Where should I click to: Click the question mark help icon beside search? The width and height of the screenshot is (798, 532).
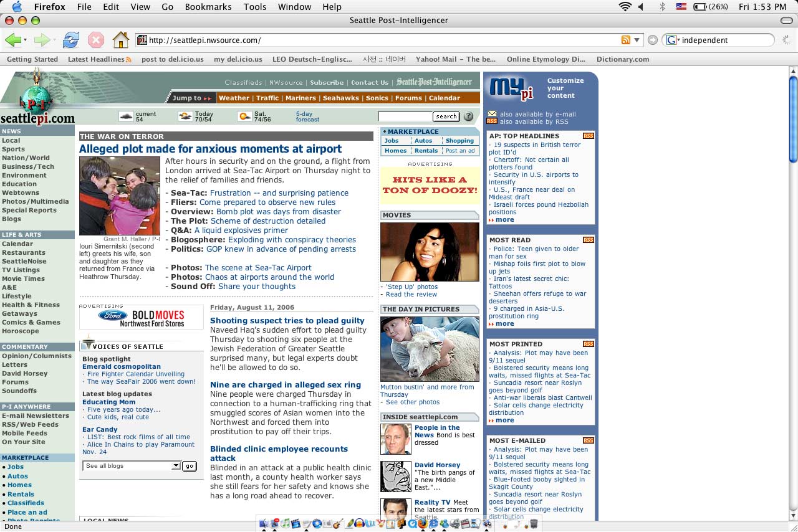point(468,116)
